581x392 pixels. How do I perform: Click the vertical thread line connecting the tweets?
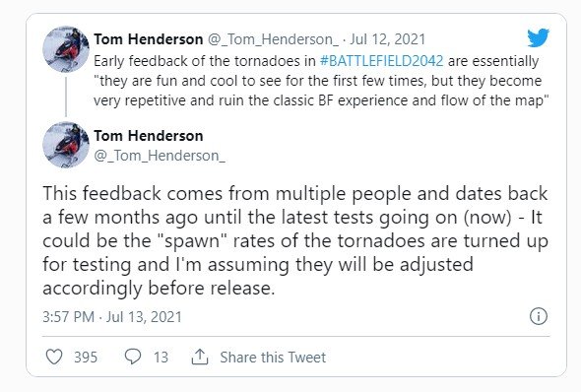coord(66,98)
